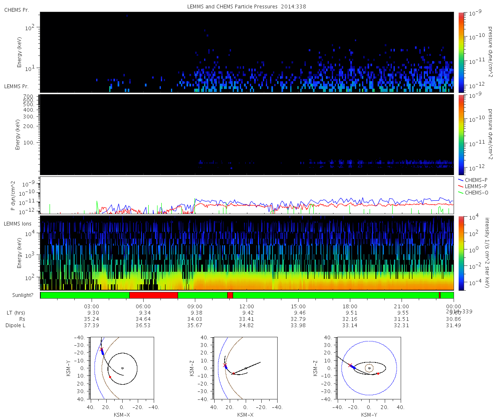
Task: Click the KSM-X versus KSM-Z orbit plot
Action: pos(245,368)
